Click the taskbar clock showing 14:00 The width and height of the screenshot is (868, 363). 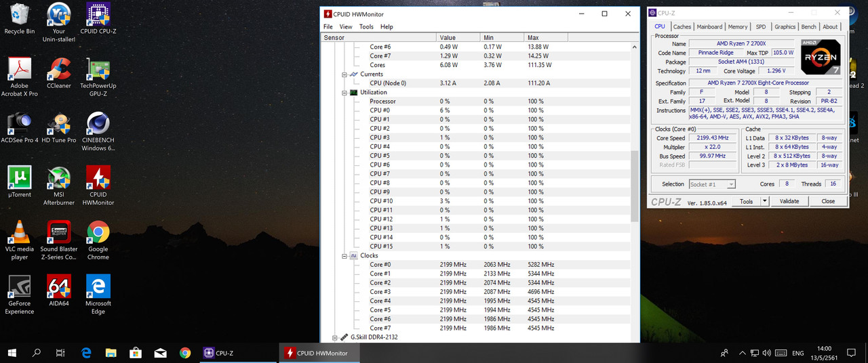(x=825, y=353)
